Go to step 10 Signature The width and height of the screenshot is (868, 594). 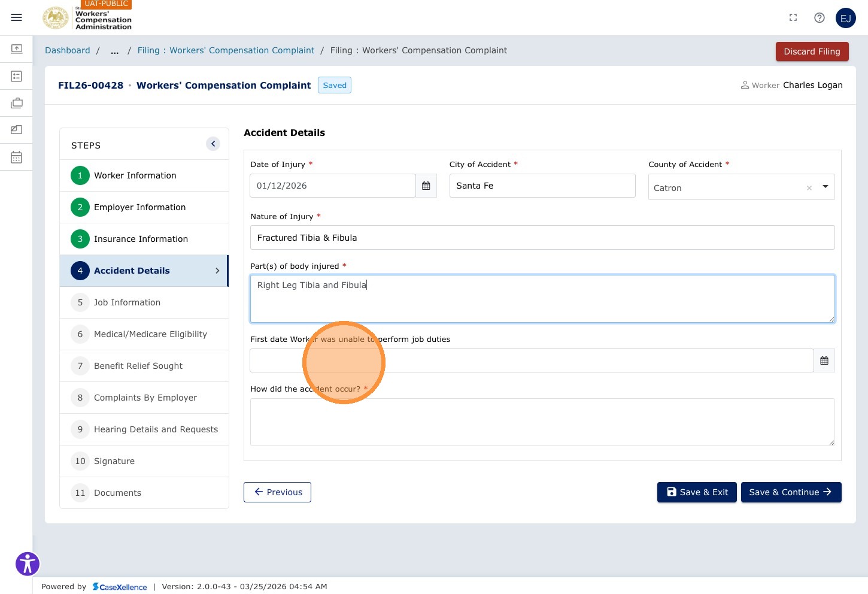click(x=144, y=461)
